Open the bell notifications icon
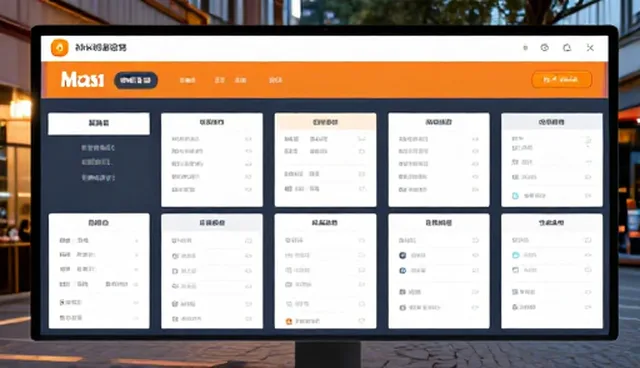The image size is (640, 368). click(x=567, y=48)
